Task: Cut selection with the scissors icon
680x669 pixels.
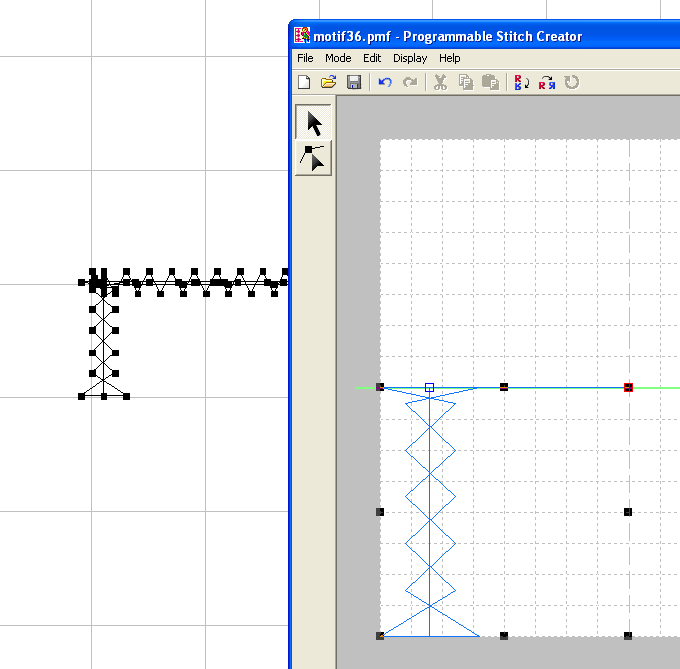Action: pos(440,83)
